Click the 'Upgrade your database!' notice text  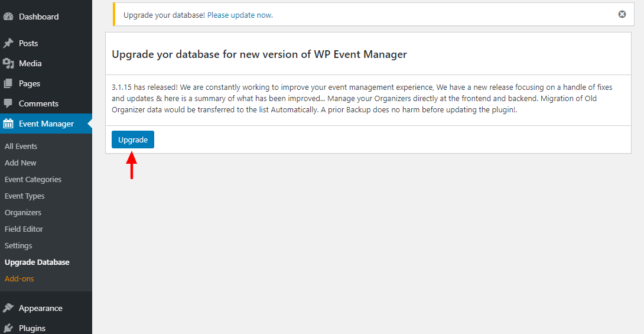click(164, 15)
